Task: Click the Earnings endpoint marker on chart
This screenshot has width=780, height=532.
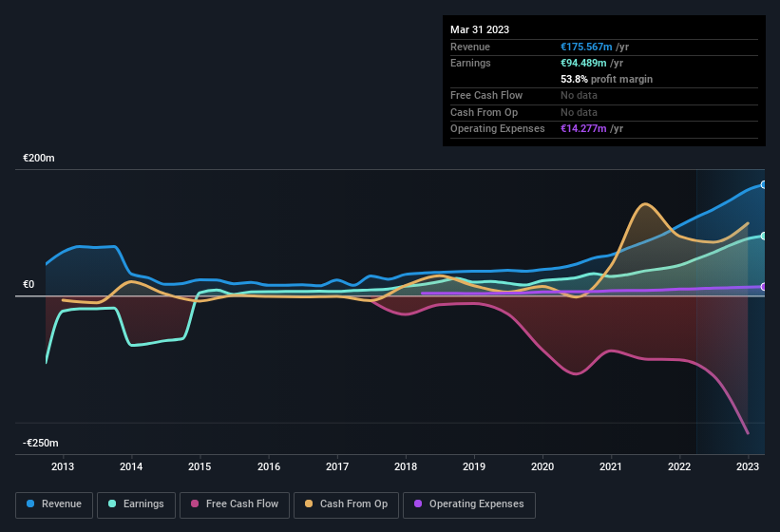Action: [x=763, y=236]
